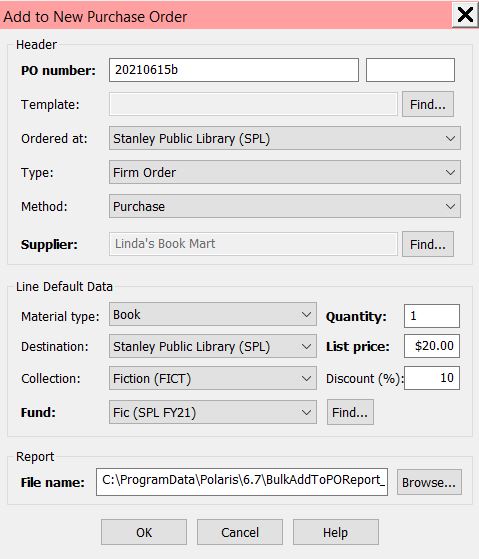Confirm the purchase order with OK
479x559 pixels.
(x=144, y=532)
